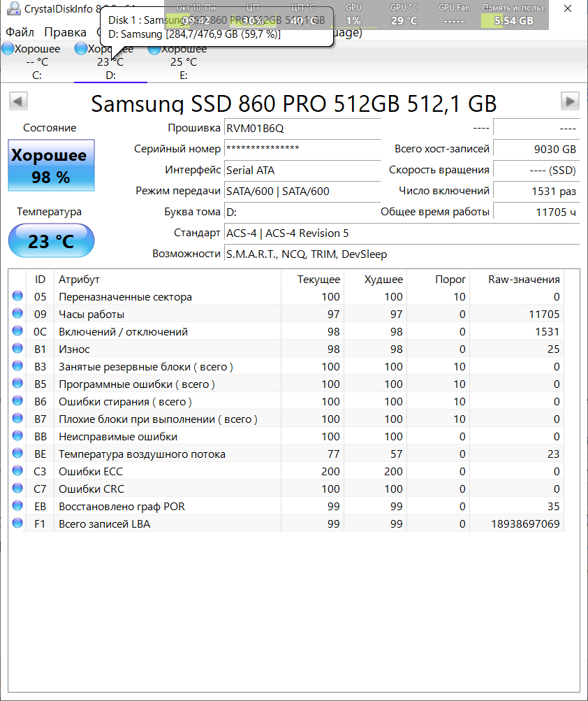Click the ID column header

pos(41,280)
